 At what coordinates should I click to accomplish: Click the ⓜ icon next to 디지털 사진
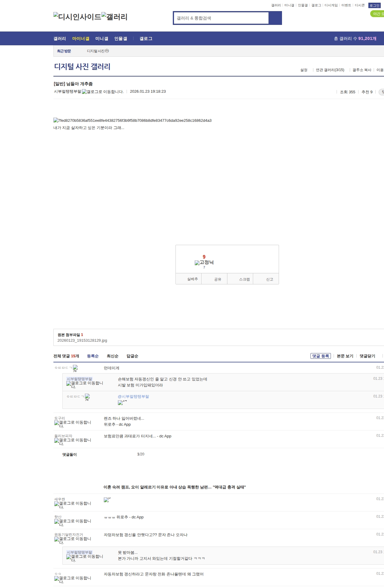coord(107,51)
